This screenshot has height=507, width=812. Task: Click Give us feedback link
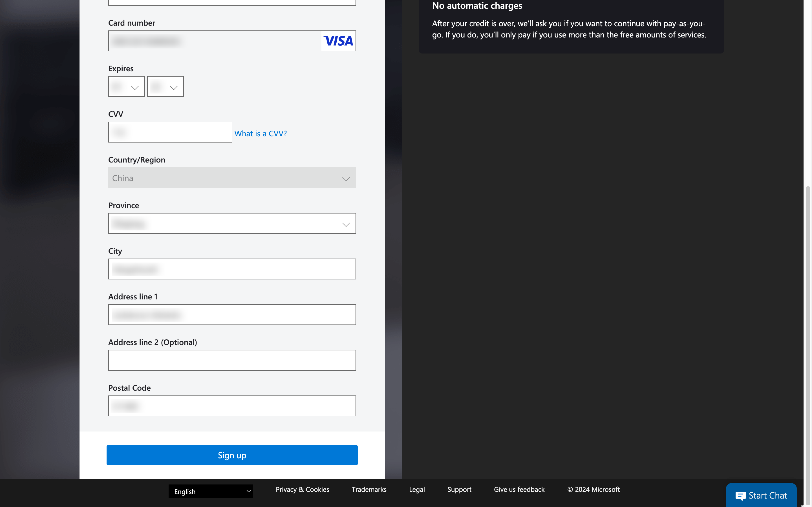519,489
